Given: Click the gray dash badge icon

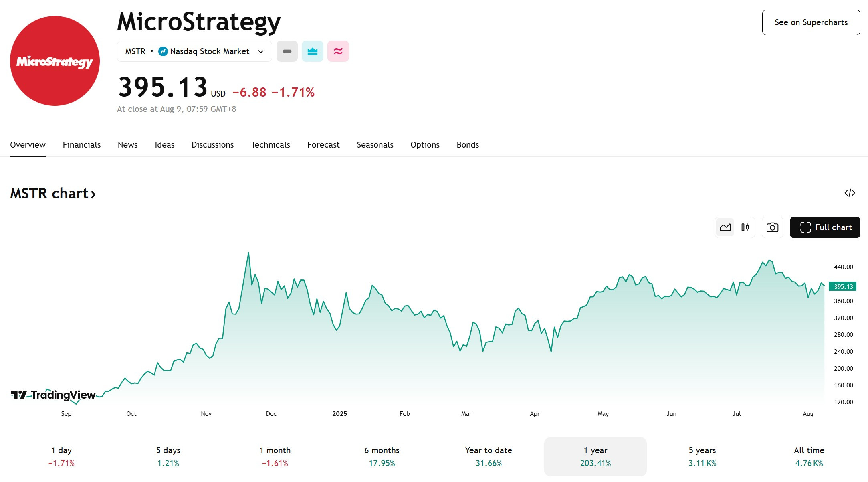Looking at the screenshot, I should click(287, 51).
